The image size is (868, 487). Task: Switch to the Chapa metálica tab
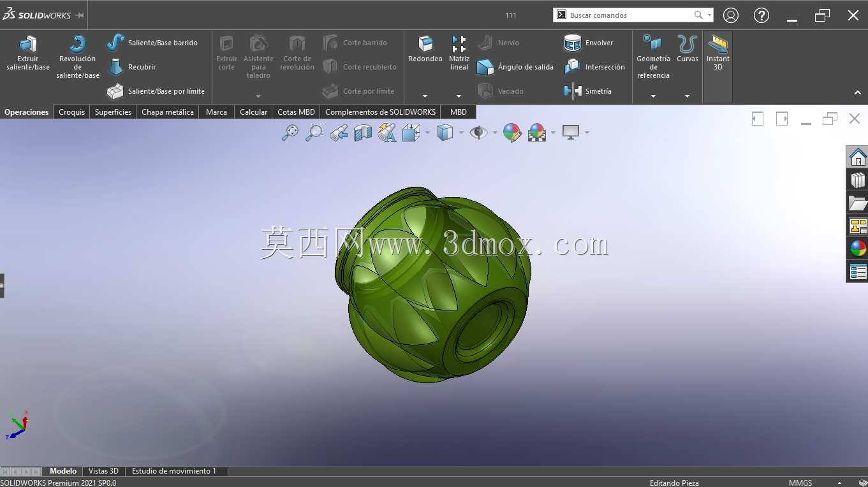[168, 112]
